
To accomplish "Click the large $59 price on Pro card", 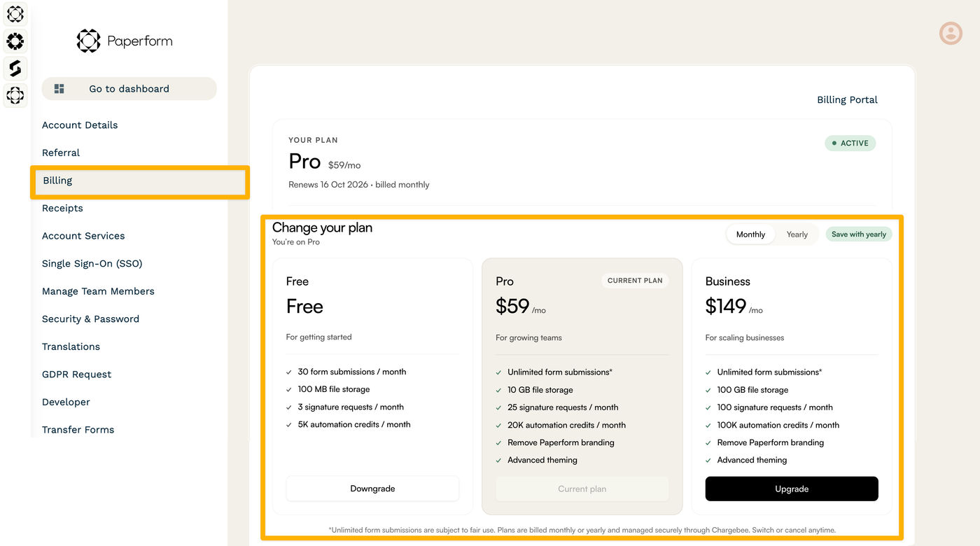I will [x=512, y=307].
